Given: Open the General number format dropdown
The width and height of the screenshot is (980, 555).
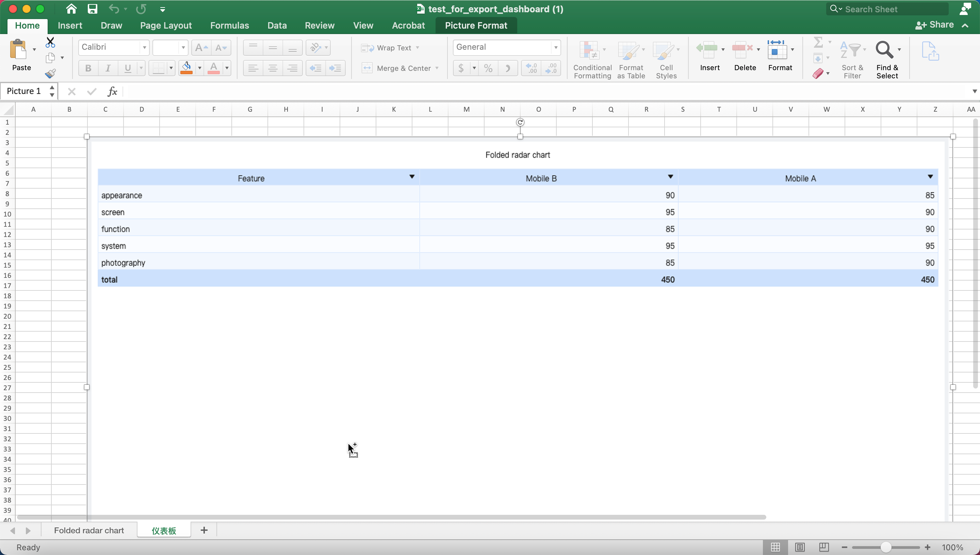Looking at the screenshot, I should pyautogui.click(x=556, y=47).
